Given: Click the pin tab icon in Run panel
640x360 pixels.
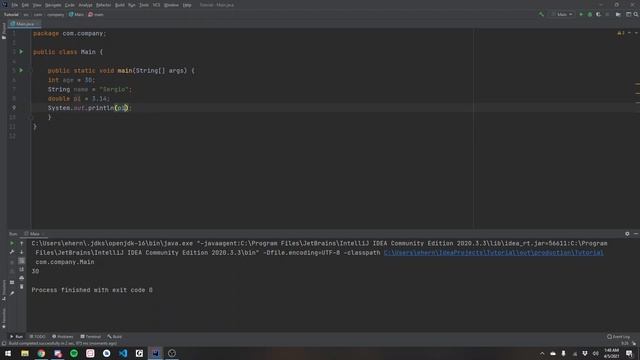Looking at the screenshot, I should [x=12, y=293].
